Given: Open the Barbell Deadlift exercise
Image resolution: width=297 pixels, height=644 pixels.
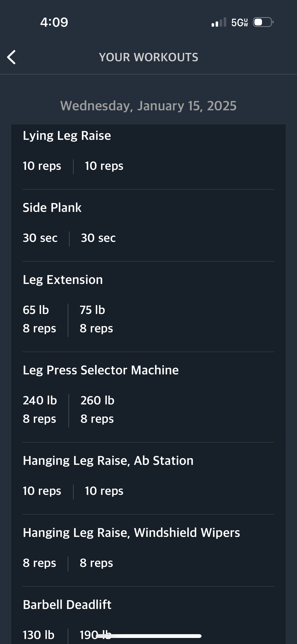Looking at the screenshot, I should pos(67,604).
